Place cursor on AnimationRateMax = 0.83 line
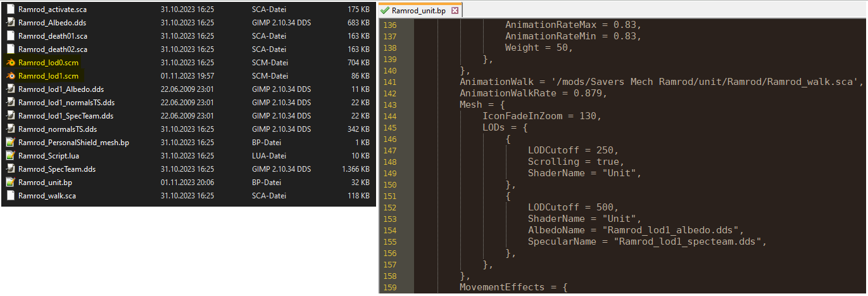Image resolution: width=868 pixels, height=296 pixels. [x=573, y=25]
